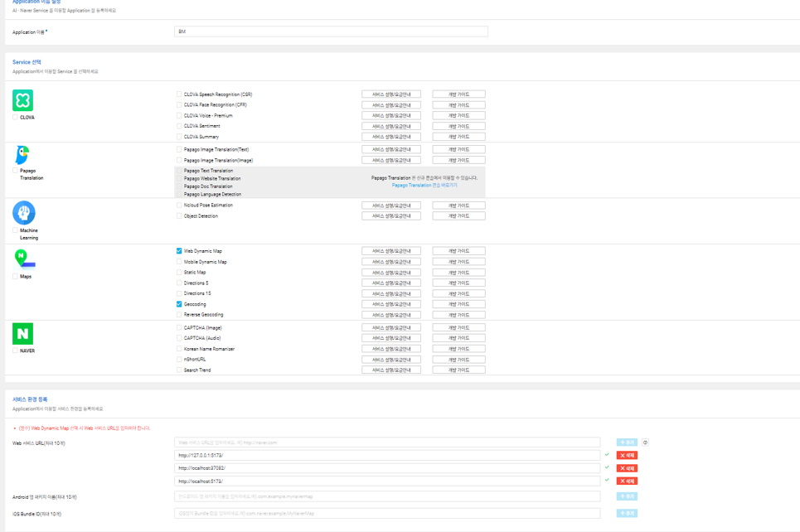
Task: Focus the iOS Bundle ID input
Action: pyautogui.click(x=387, y=513)
